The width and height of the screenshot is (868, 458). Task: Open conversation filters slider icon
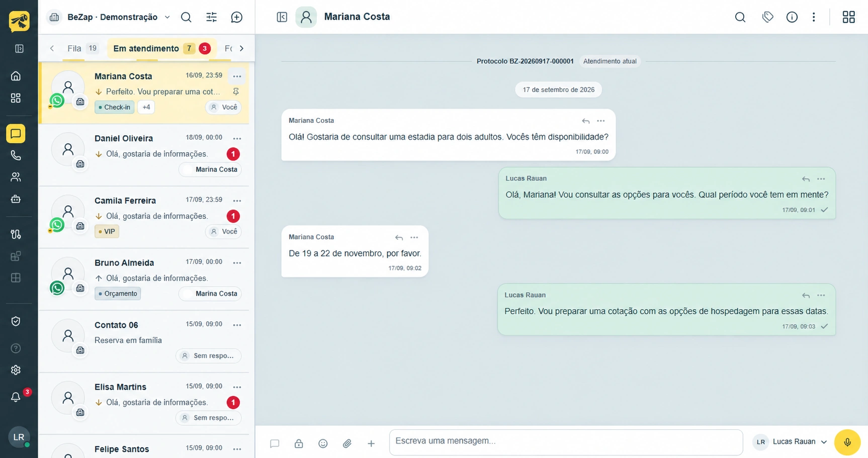(211, 17)
